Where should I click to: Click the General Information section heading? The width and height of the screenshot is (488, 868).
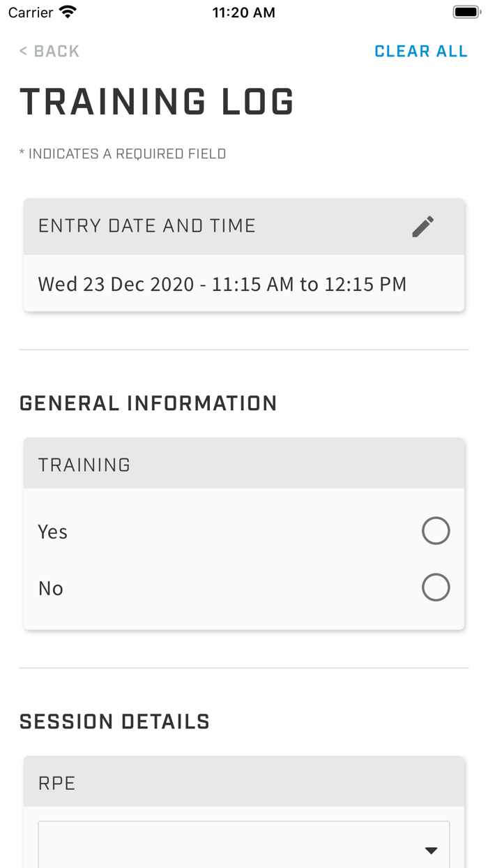tap(148, 403)
